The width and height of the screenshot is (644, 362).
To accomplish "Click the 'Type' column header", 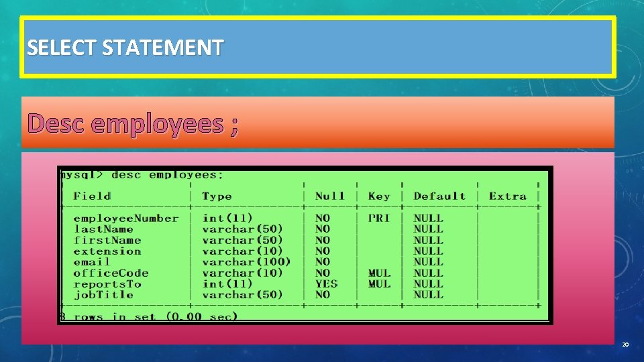I will click(217, 196).
